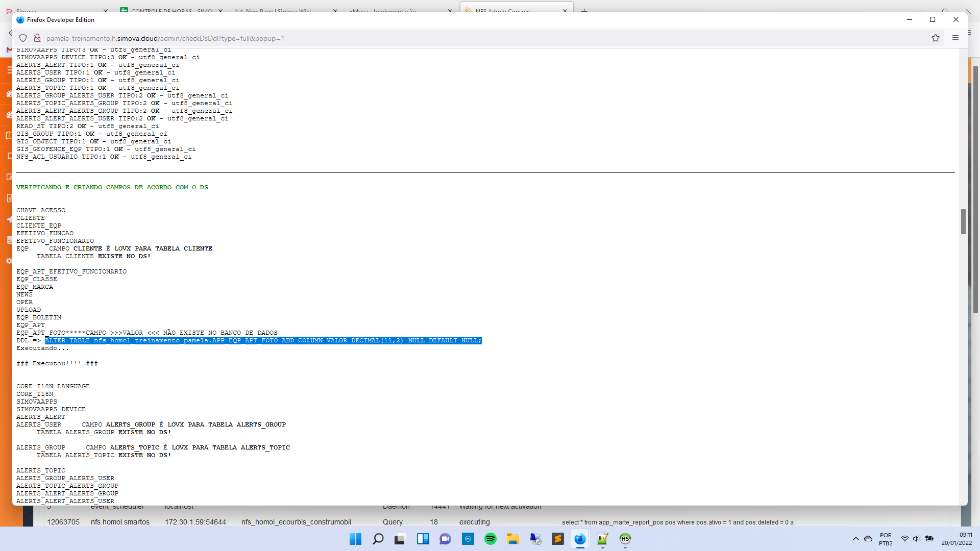Click the volume icon in the system tray

pyautogui.click(x=916, y=539)
